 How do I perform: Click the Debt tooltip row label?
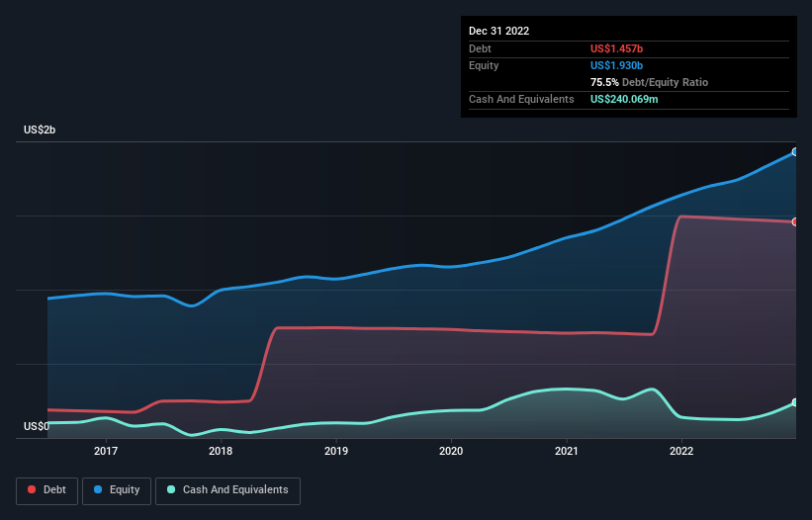[x=480, y=48]
